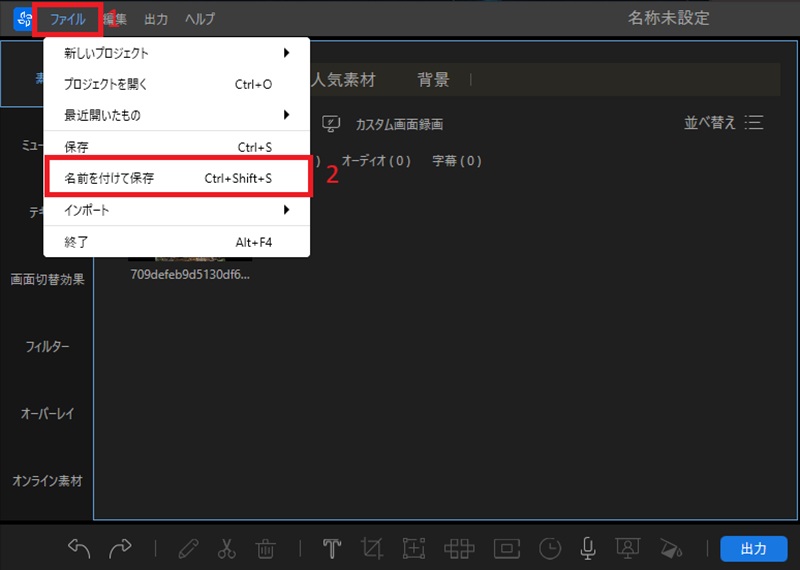Image resolution: width=800 pixels, height=570 pixels.
Task: Choose 終了 to quit the app
Action: [177, 242]
